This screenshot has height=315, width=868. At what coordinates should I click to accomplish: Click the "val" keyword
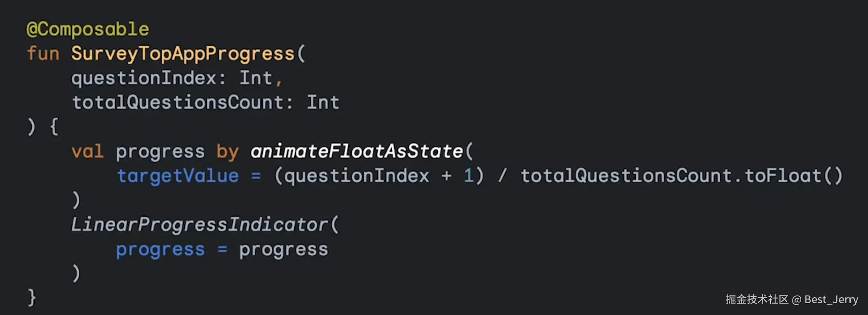(x=87, y=152)
